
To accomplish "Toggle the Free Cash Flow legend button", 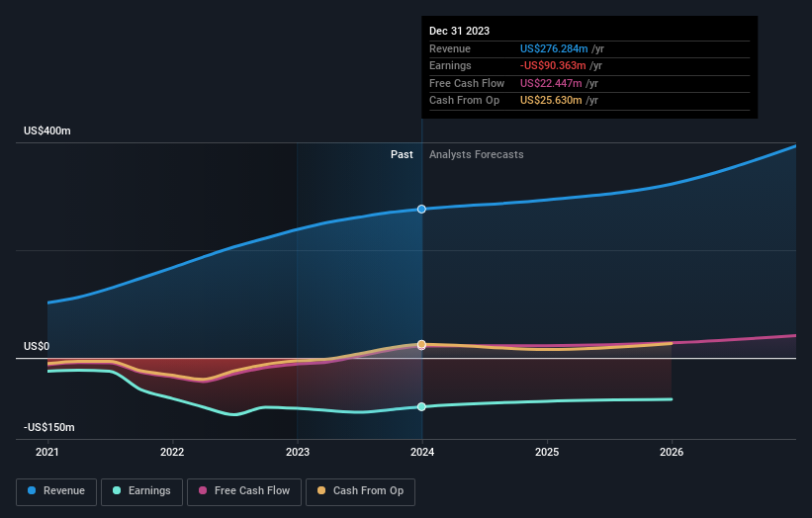I will click(x=244, y=491).
